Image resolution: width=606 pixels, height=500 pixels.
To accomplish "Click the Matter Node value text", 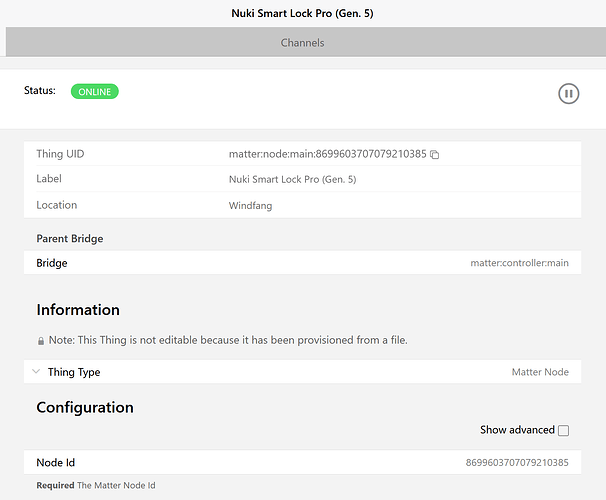I will (x=540, y=372).
